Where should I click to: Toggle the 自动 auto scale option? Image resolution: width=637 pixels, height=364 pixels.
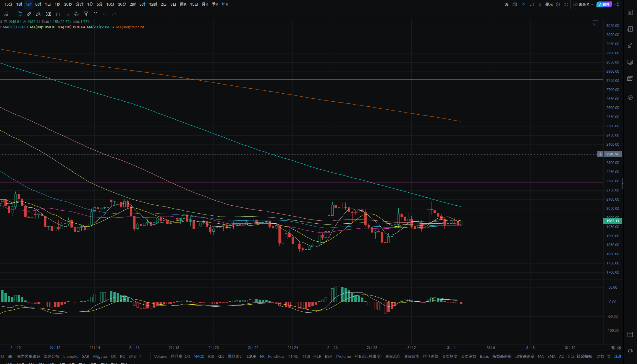(617, 356)
